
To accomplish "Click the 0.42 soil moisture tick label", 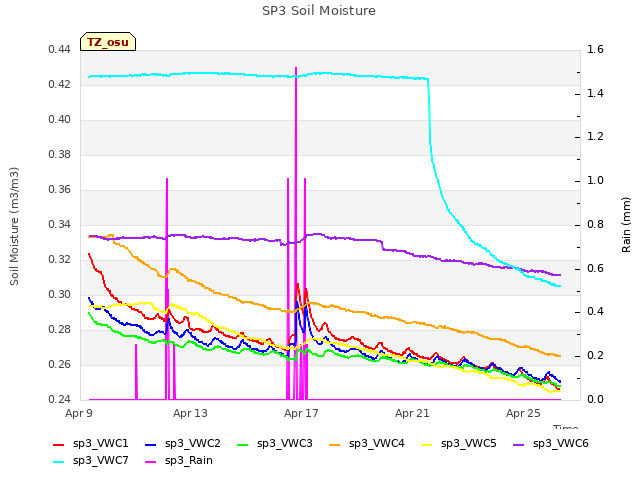I will point(60,84).
